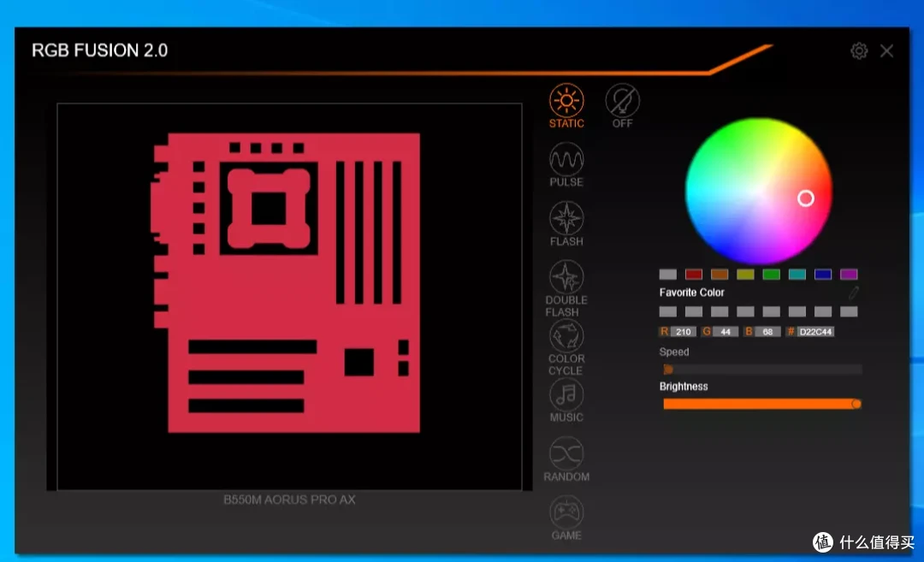Select the COLOR CYCLE effect
The image size is (924, 562).
[566, 347]
